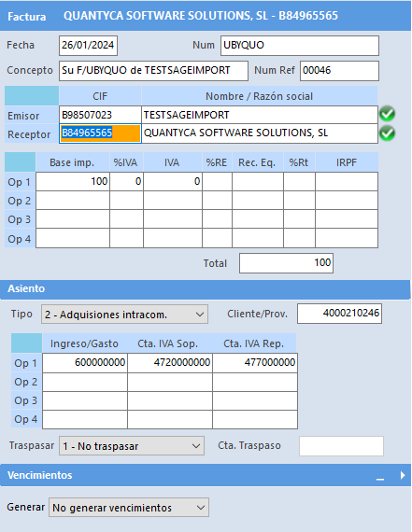Click the Cta. Traspaso field
This screenshot has width=412, height=532.
point(341,446)
